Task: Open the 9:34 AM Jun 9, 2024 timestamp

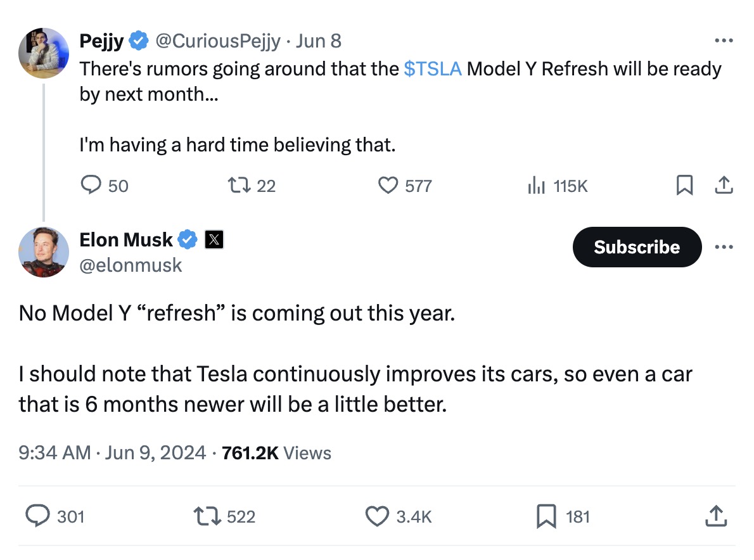Action: click(x=112, y=453)
